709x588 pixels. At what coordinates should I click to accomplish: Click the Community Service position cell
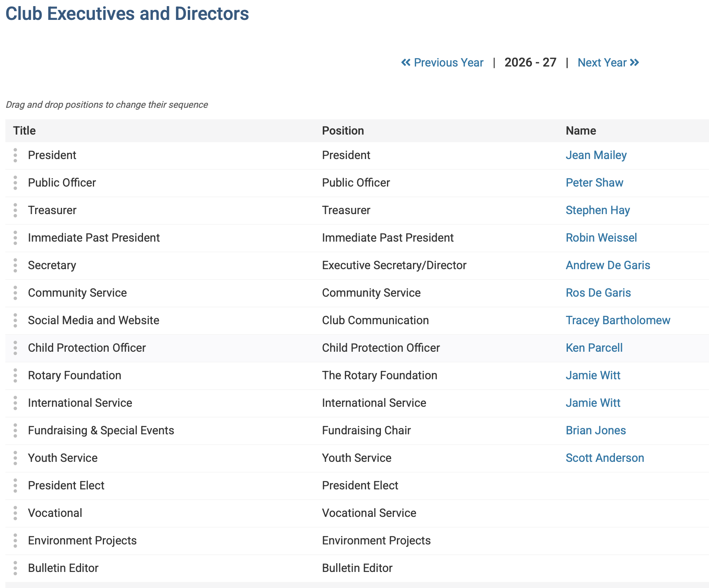[371, 293]
